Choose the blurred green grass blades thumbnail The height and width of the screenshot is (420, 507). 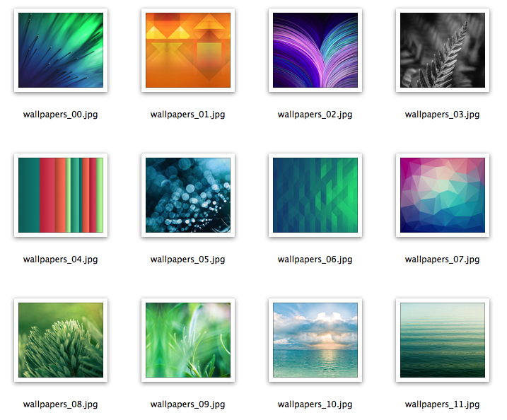[x=188, y=340]
